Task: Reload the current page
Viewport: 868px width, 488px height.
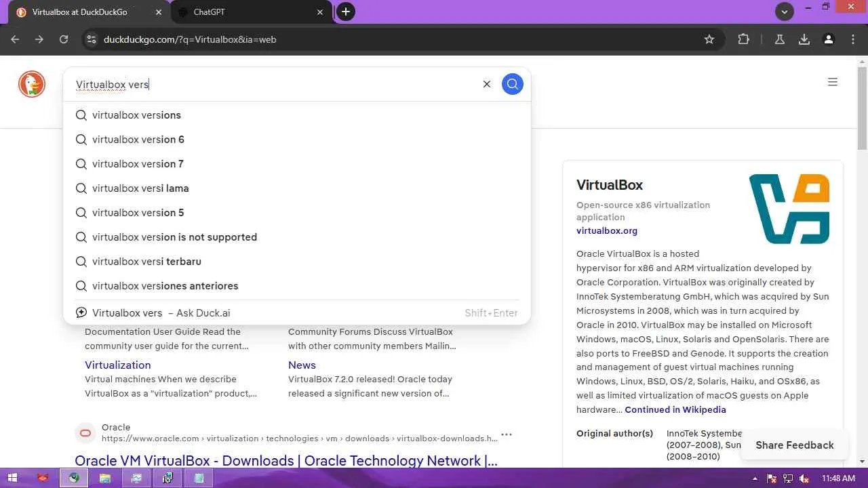Action: pos(64,39)
